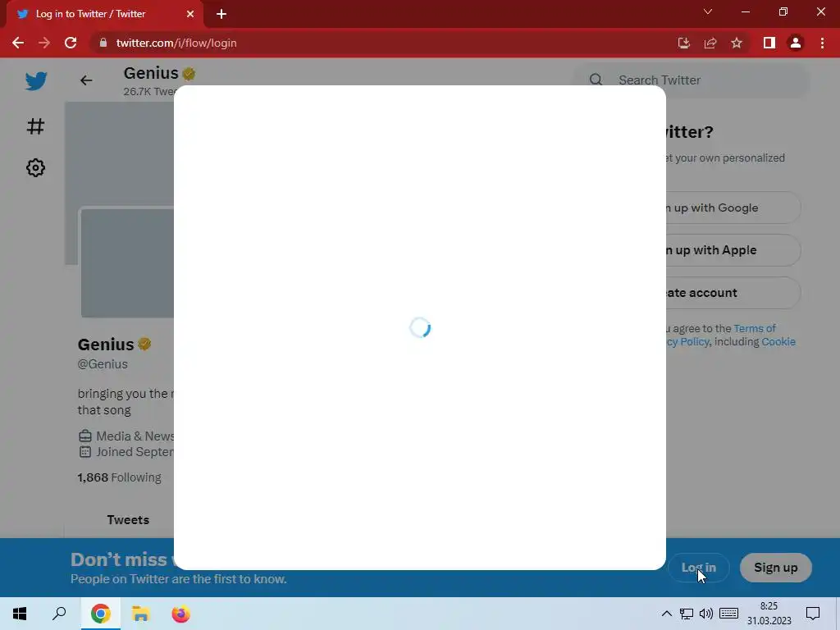The image size is (840, 630).
Task: Open the taskbar clock showing 8:25
Action: [x=769, y=614]
